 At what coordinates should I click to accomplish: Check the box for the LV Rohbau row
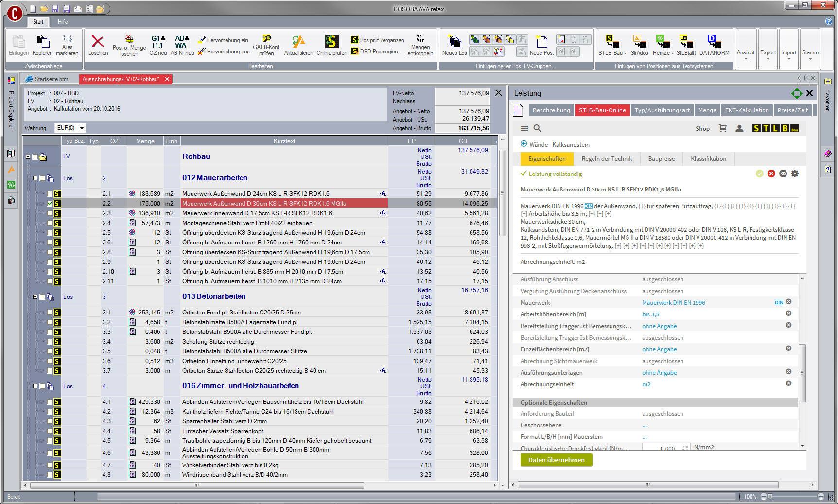[x=35, y=157]
